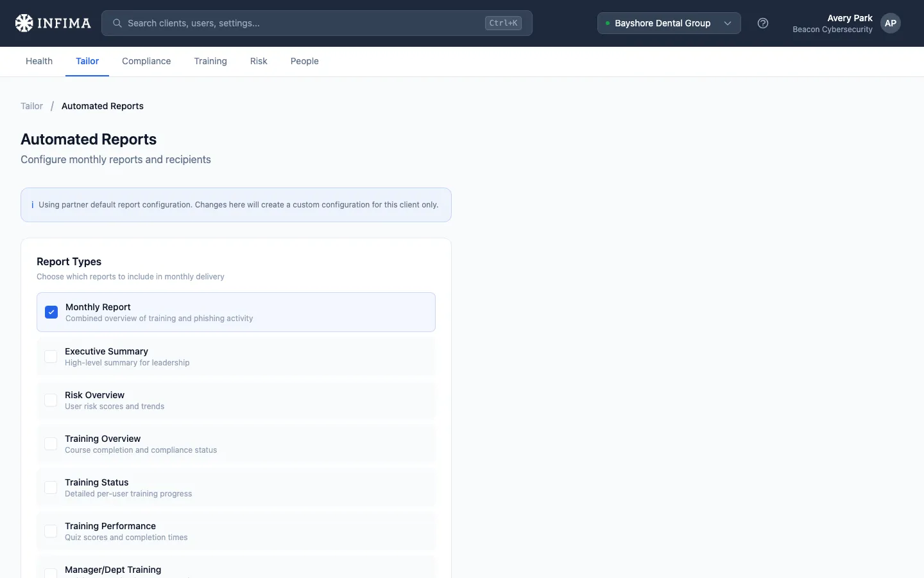Open the Compliance tab

coord(146,61)
